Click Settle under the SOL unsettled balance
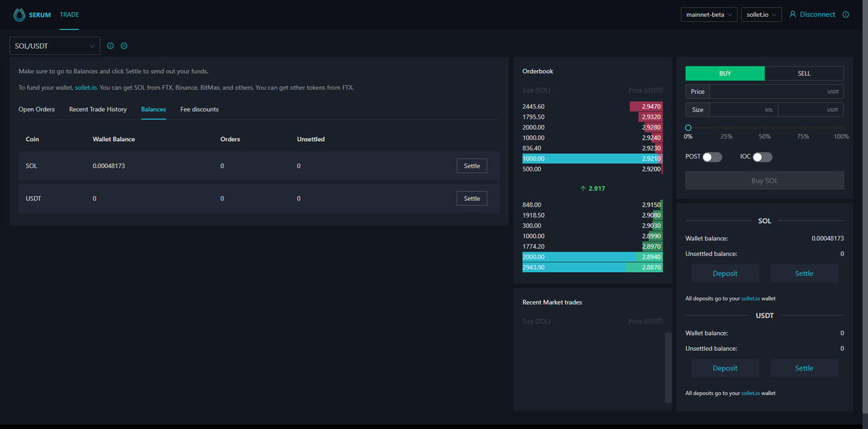Image resolution: width=868 pixels, height=429 pixels. pyautogui.click(x=804, y=273)
